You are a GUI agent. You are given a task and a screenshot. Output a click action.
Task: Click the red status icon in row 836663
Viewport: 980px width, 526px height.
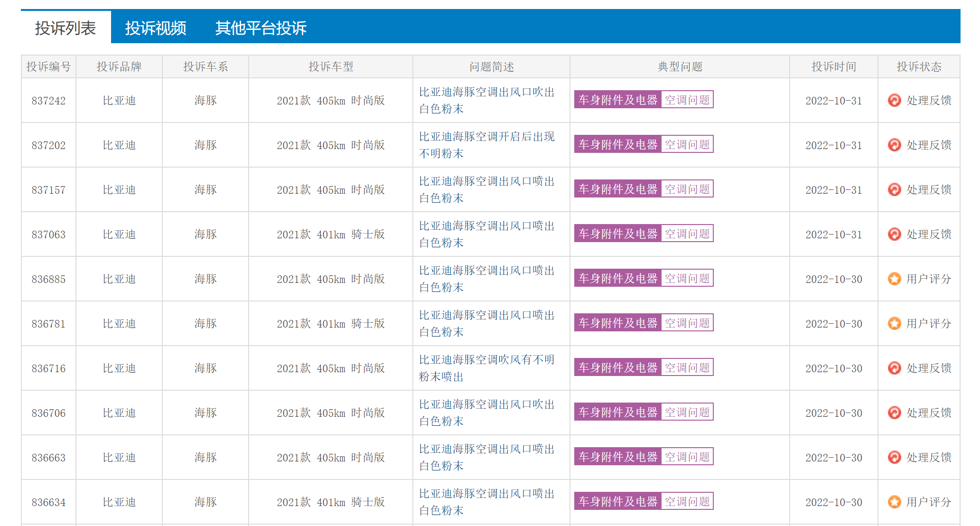click(894, 457)
